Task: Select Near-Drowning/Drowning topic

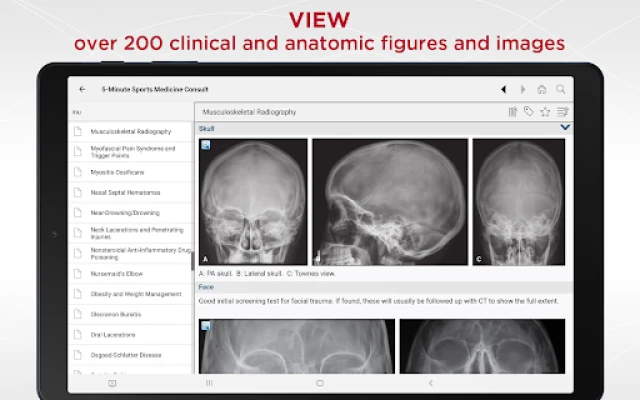Action: pos(131,213)
